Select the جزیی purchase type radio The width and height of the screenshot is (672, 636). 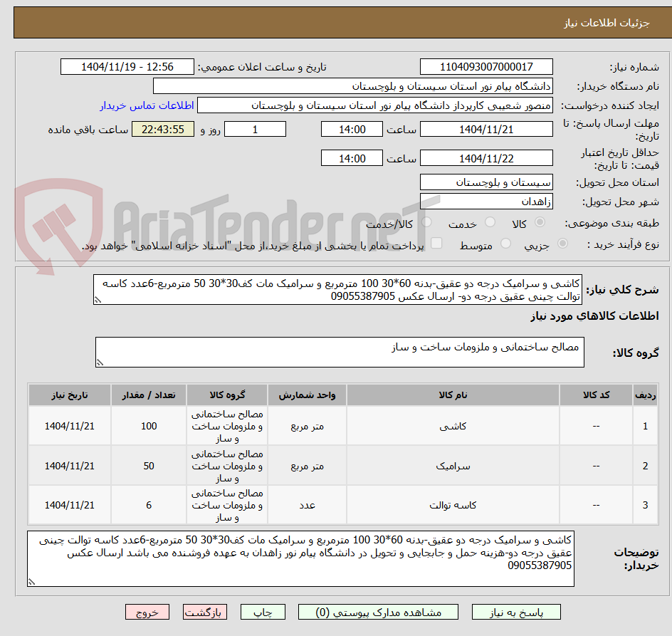(562, 244)
